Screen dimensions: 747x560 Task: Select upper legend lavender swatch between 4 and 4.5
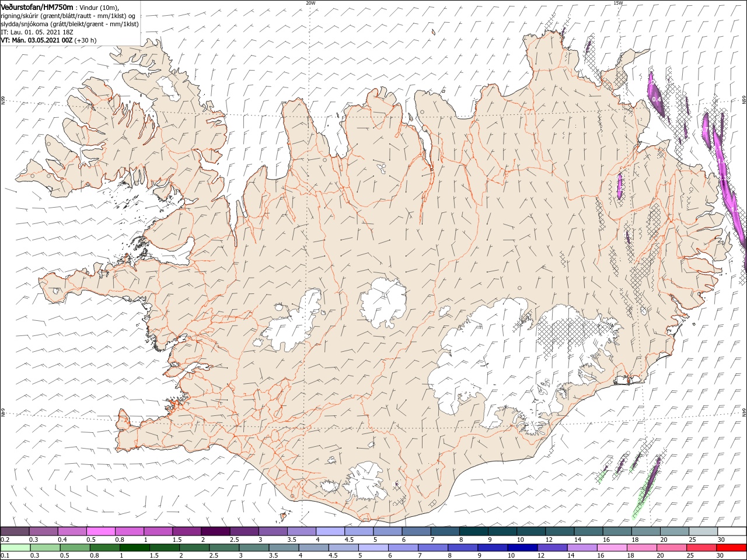pos(330,531)
